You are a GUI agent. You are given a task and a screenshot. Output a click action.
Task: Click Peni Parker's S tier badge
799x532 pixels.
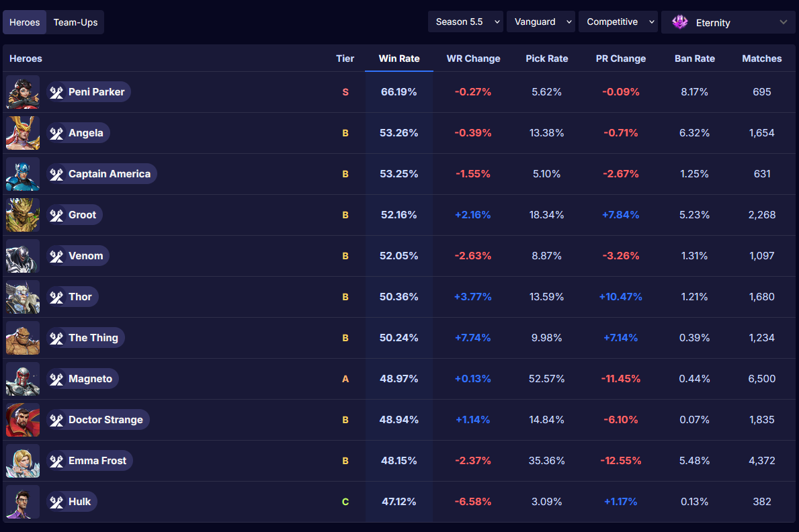coord(345,92)
